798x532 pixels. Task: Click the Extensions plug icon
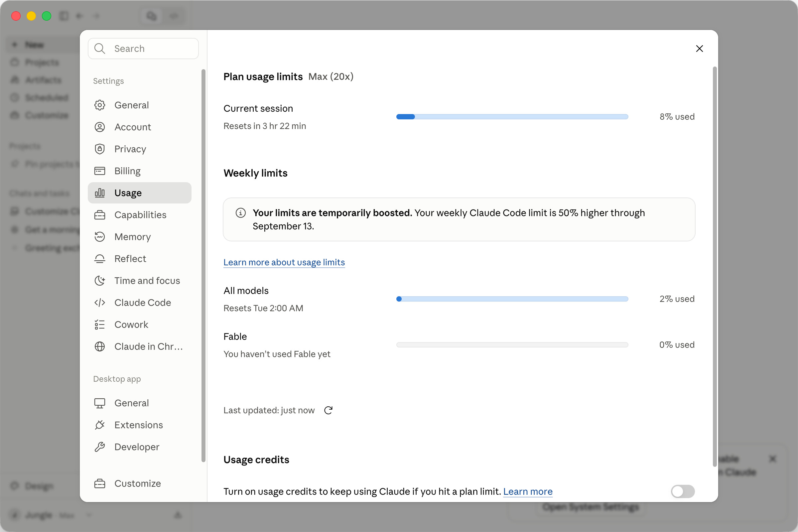pyautogui.click(x=99, y=425)
